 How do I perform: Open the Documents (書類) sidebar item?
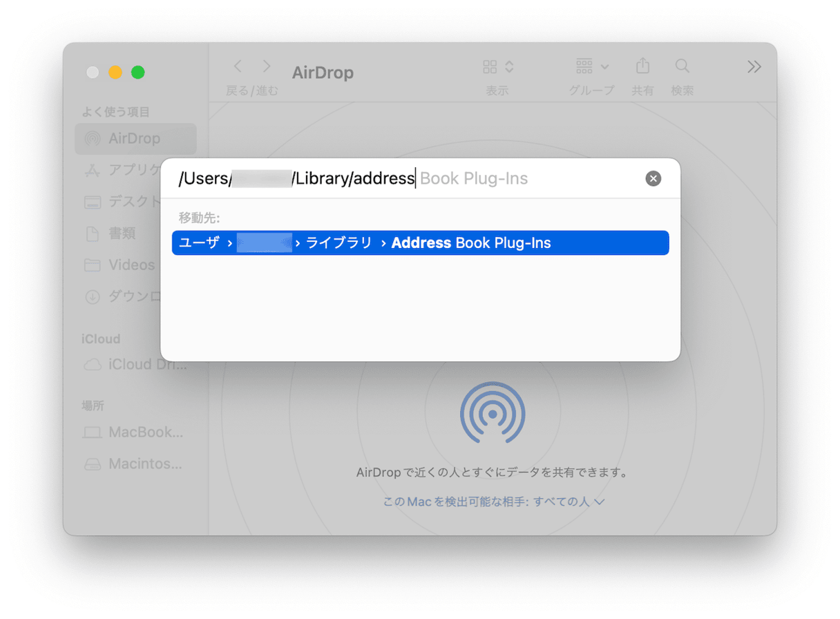(122, 234)
